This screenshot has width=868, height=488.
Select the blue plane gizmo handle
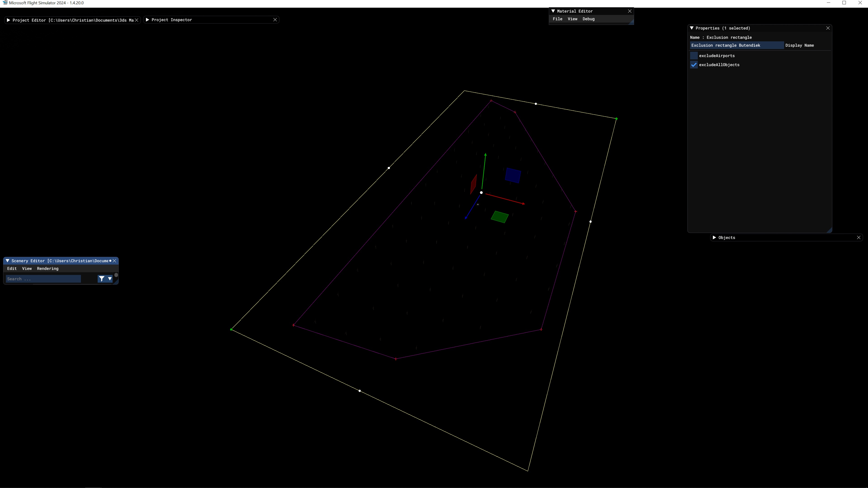click(513, 176)
